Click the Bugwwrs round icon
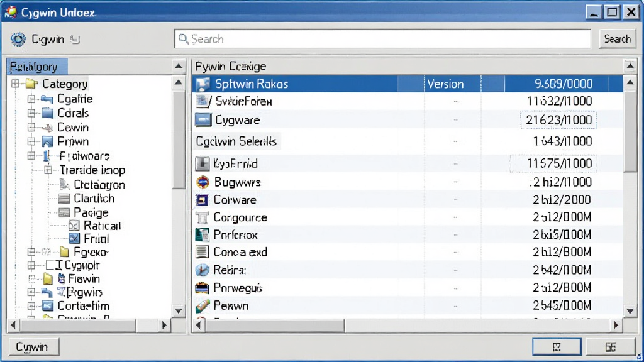The width and height of the screenshot is (644, 362). (x=203, y=182)
